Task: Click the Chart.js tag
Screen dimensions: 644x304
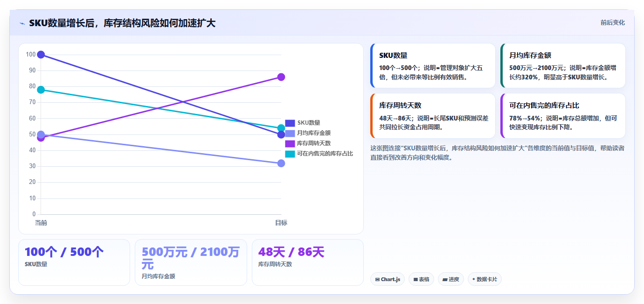Action: 388,279
